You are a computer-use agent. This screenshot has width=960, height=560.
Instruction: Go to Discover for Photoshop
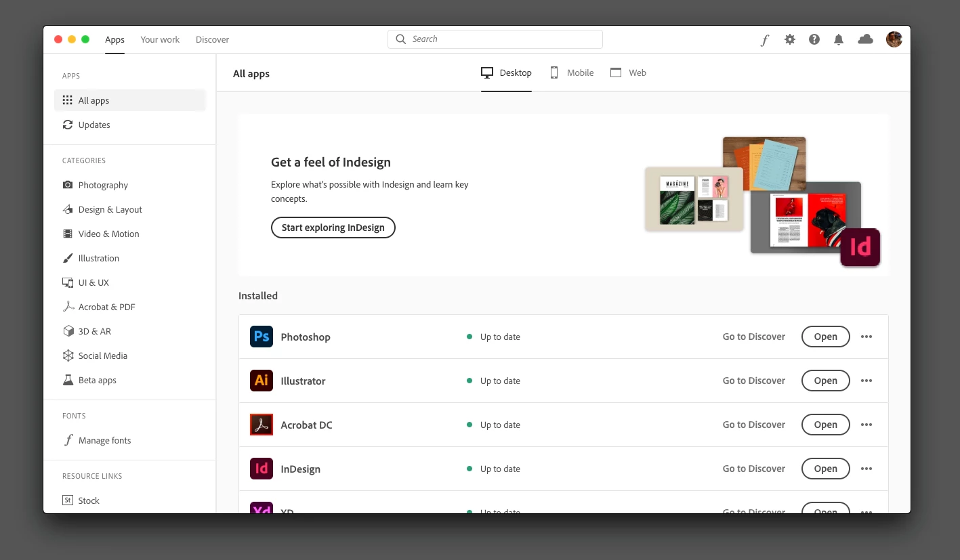click(x=754, y=337)
